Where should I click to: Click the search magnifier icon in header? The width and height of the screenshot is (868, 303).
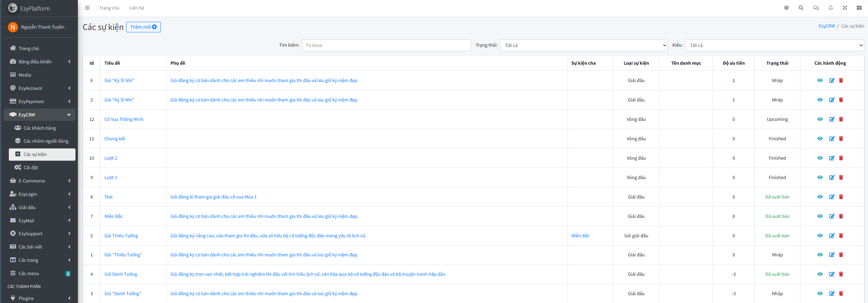pyautogui.click(x=801, y=8)
